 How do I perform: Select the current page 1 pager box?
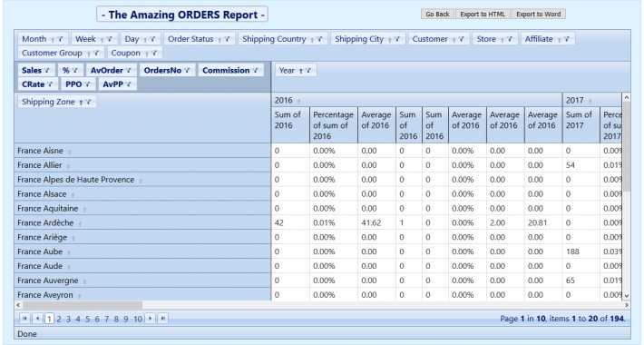click(x=49, y=319)
